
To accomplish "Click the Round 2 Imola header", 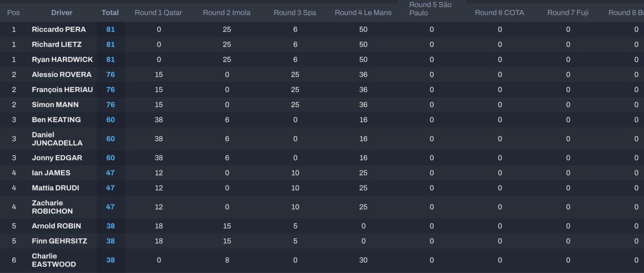I will 226,13.
